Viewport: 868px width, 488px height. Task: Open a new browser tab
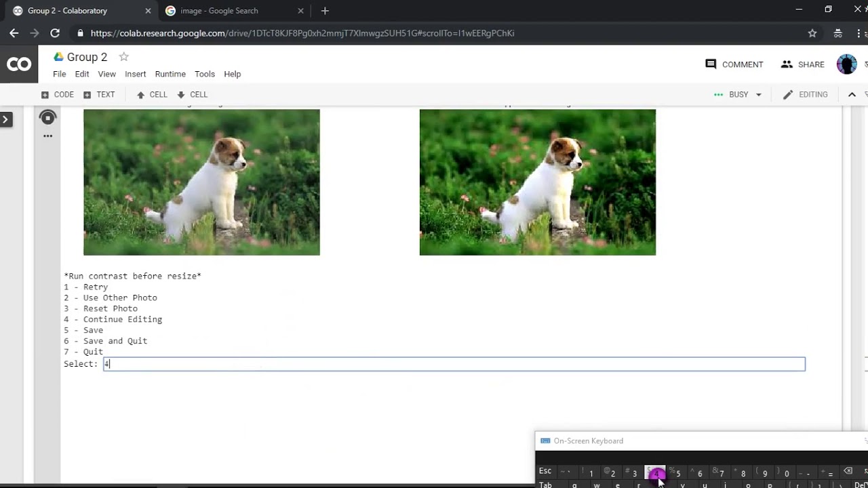pos(325,11)
